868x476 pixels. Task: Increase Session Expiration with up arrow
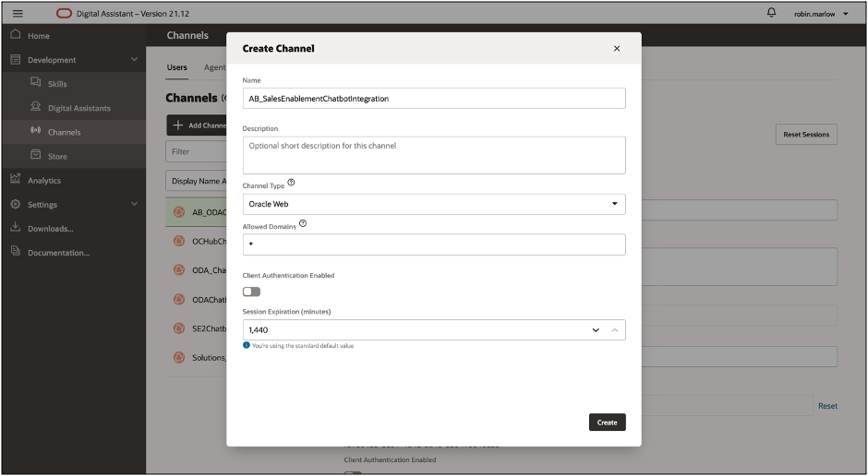coord(614,330)
